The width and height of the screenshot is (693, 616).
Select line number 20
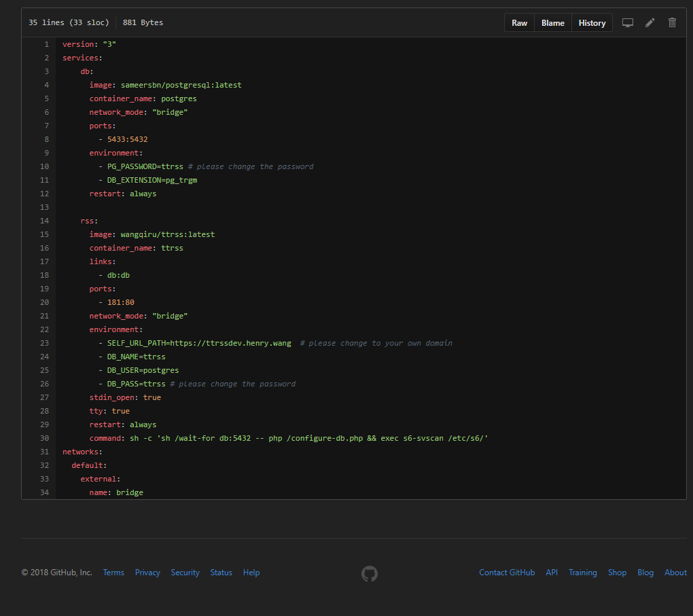tap(45, 302)
